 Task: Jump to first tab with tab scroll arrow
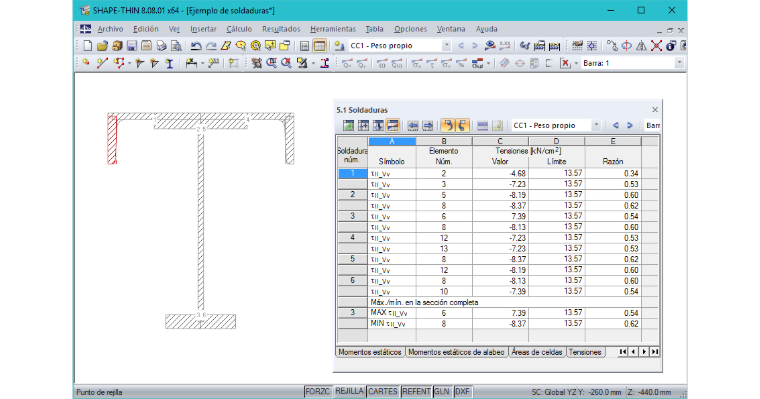click(x=623, y=352)
